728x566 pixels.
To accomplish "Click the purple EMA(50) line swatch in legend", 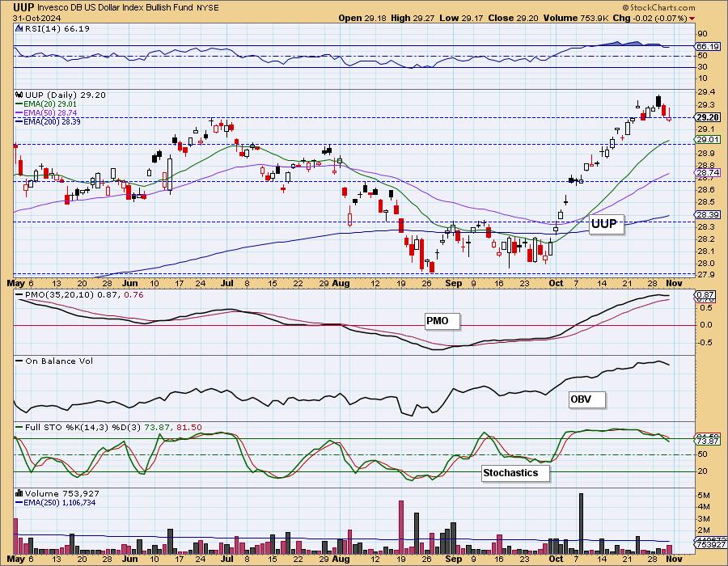I will (x=19, y=112).
